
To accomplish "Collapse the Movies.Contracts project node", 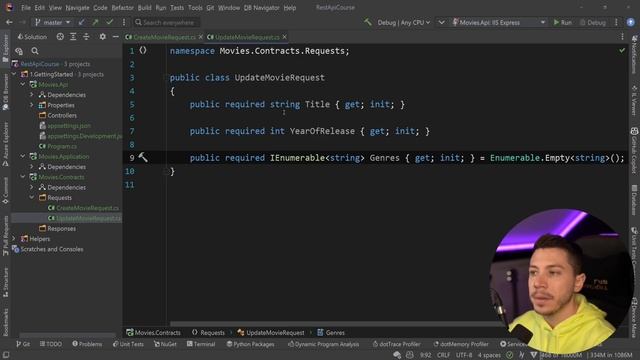I will pos(23,177).
